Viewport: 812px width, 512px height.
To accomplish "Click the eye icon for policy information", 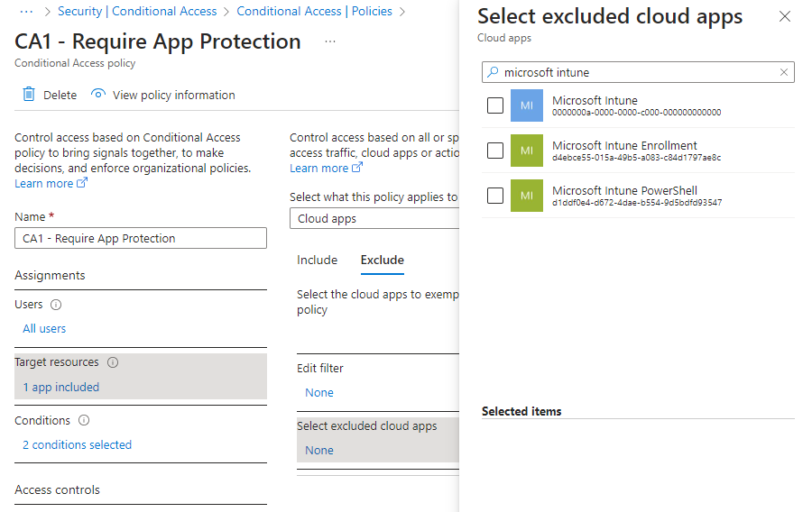I will (97, 94).
